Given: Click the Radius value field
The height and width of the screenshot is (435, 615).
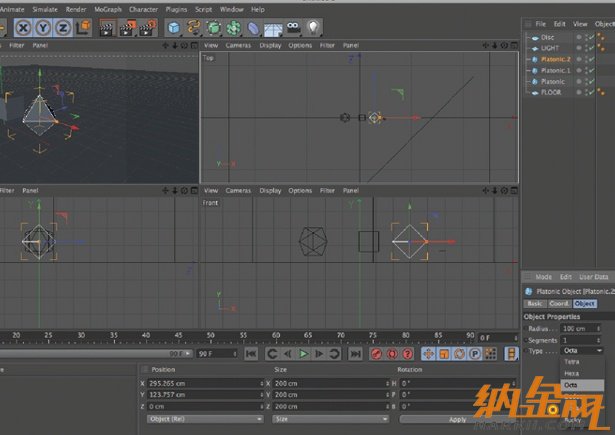Looking at the screenshot, I should [580, 328].
